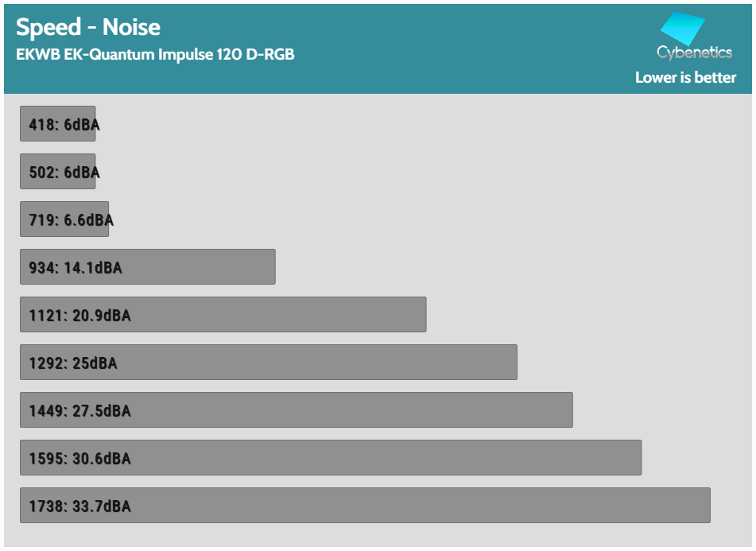Screen dimensions: 756x551
Task: Select the 502: 6dBA bar
Action: 58,172
